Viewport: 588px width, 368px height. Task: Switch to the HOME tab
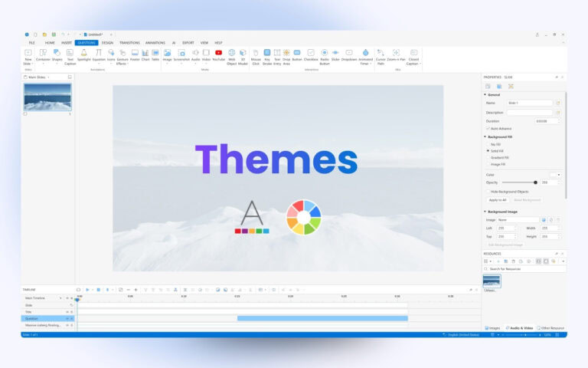coord(50,43)
